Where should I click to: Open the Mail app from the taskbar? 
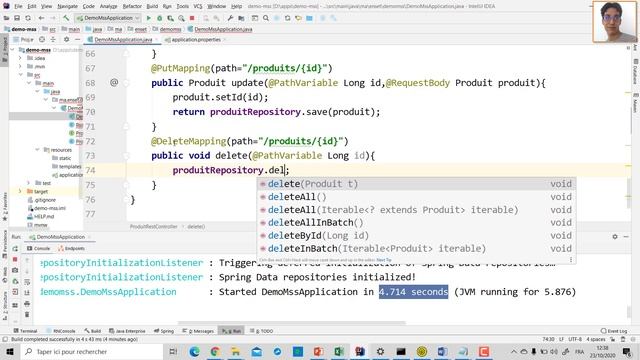[256, 351]
